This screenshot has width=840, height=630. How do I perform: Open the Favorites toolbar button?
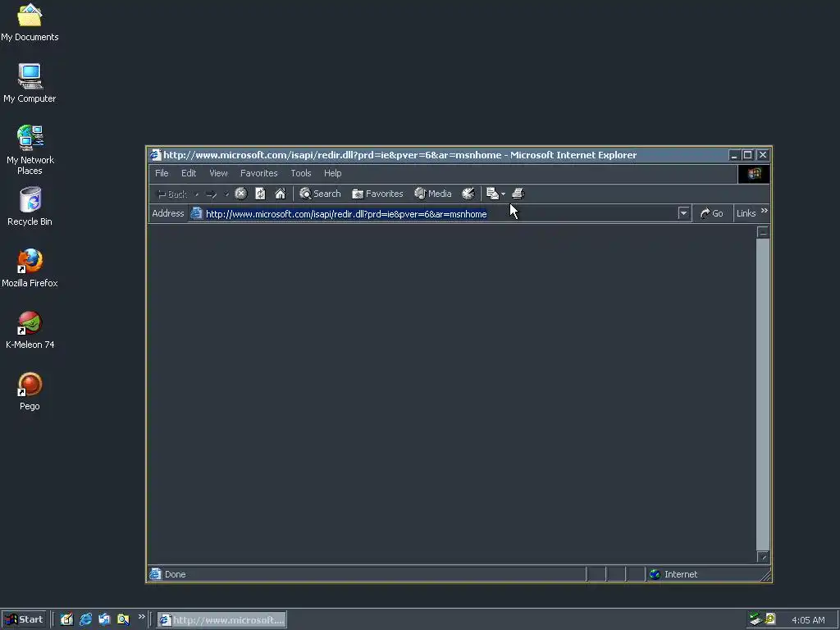(x=377, y=194)
